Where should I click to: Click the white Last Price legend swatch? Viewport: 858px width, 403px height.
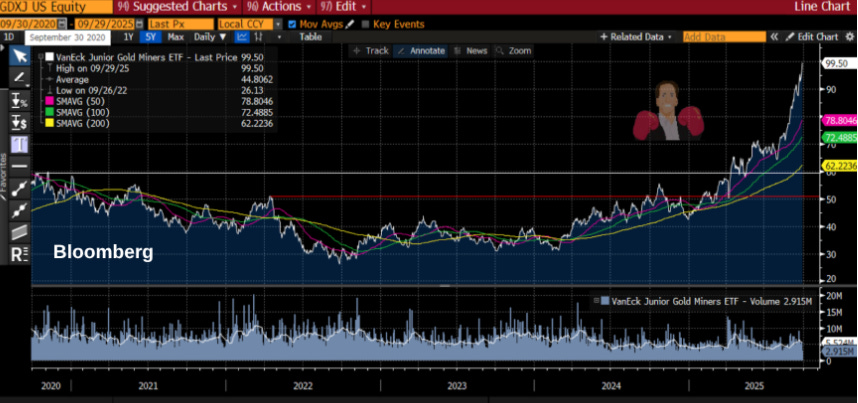coord(50,57)
